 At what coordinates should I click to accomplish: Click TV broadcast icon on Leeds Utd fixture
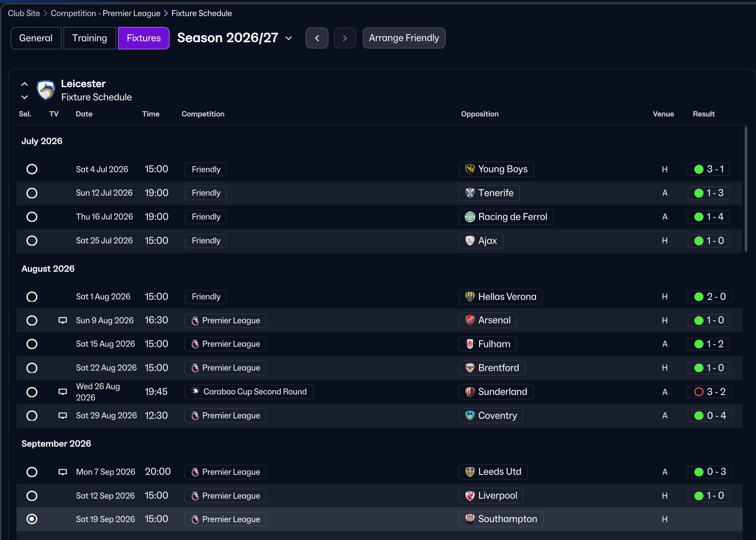tap(63, 472)
